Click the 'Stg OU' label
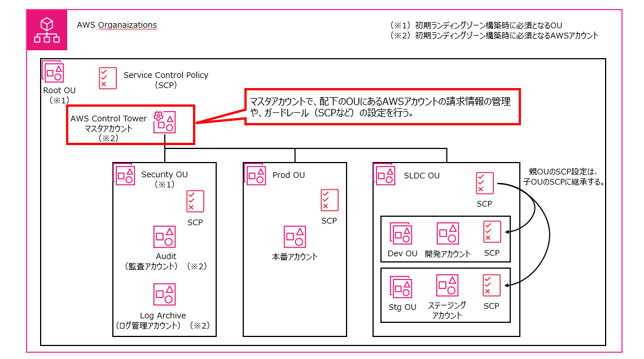Screen dimensions: 644x359 coord(402,307)
